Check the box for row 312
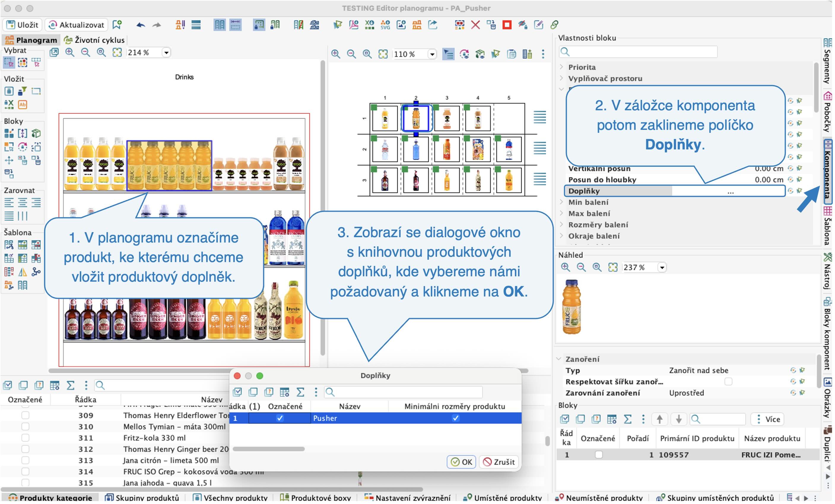 (25, 449)
